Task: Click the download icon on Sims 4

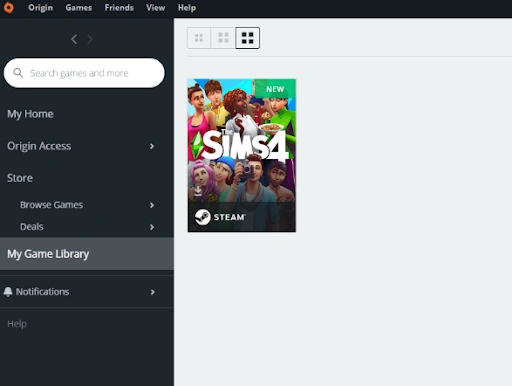Action: [198, 191]
